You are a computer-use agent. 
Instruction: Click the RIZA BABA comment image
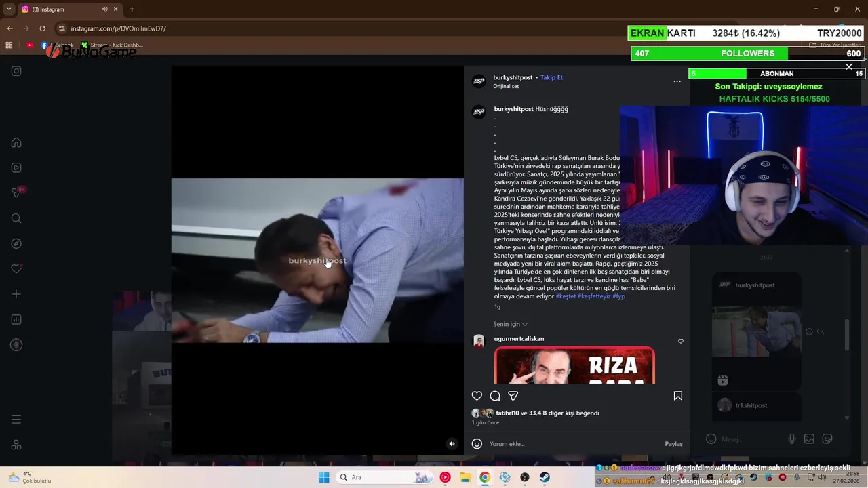574,365
